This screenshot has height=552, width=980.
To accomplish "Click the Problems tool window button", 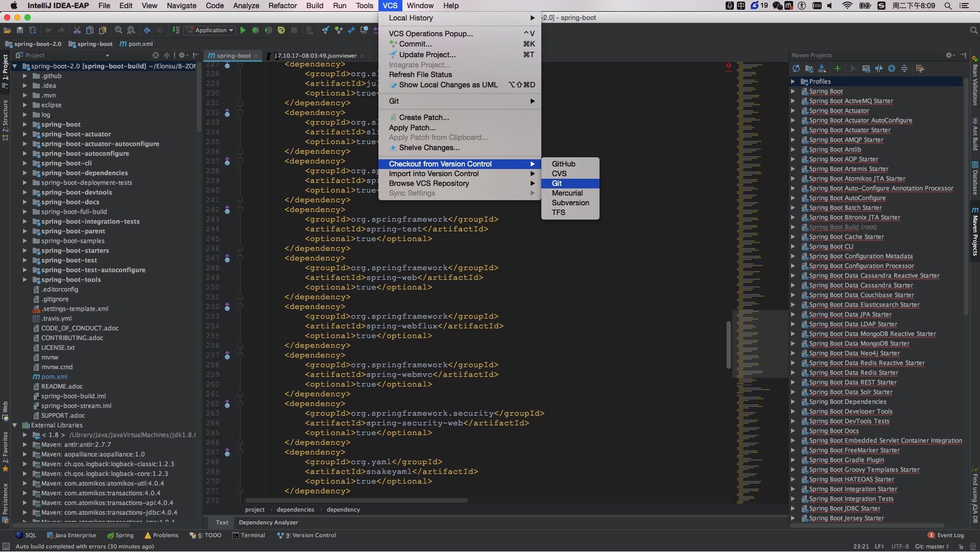I will coord(161,536).
